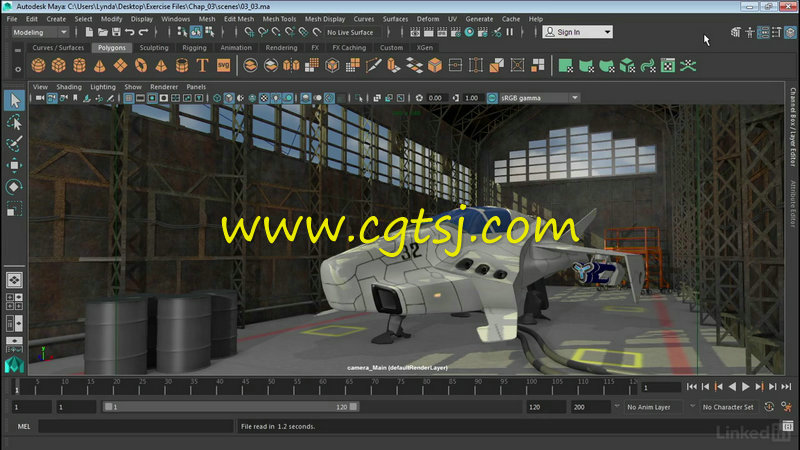The height and width of the screenshot is (450, 800).
Task: Go to start of playback range
Action: (692, 387)
